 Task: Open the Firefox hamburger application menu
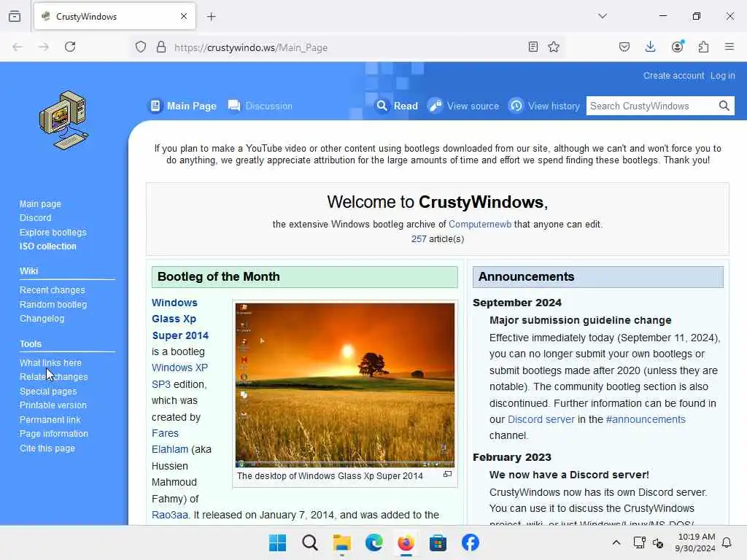tap(729, 47)
